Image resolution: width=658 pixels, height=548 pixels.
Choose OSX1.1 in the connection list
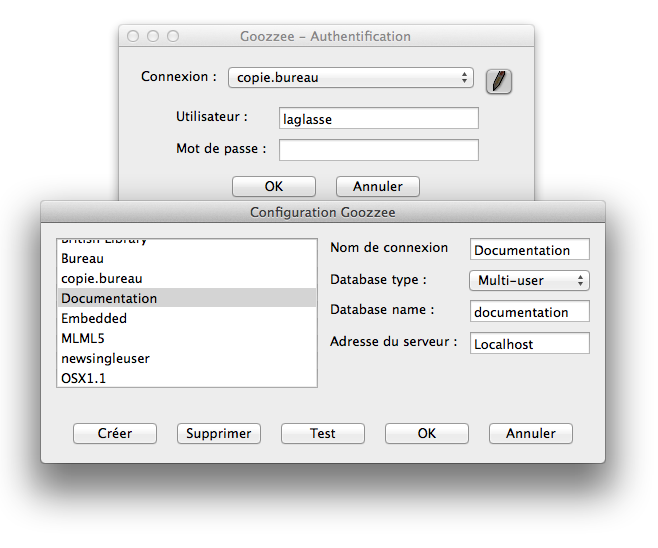tap(84, 378)
